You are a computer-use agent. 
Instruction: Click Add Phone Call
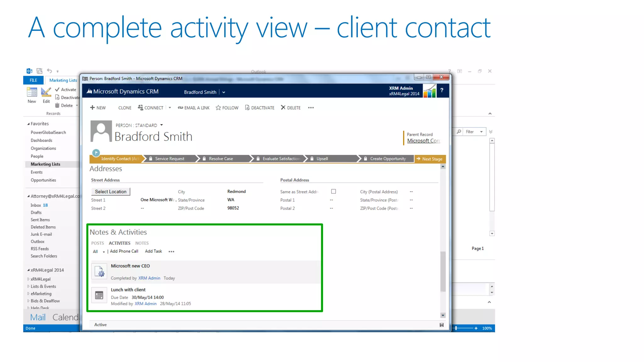pyautogui.click(x=124, y=251)
